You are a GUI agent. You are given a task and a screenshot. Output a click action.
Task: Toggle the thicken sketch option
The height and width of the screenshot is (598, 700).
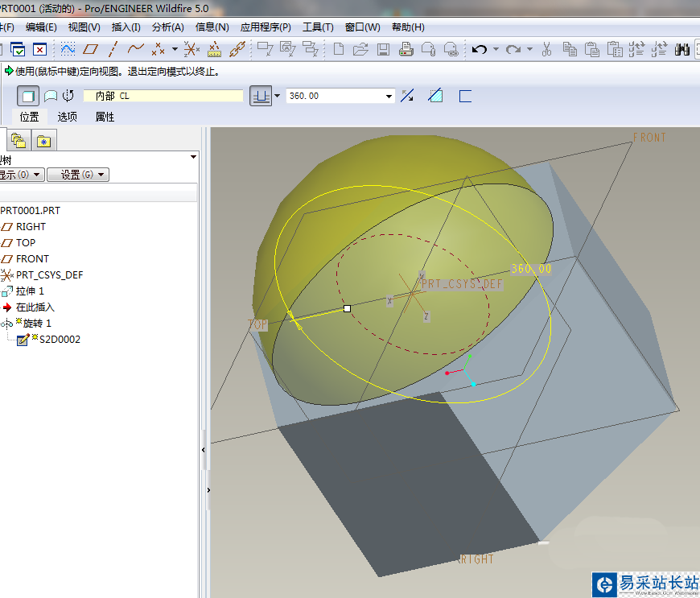[465, 96]
